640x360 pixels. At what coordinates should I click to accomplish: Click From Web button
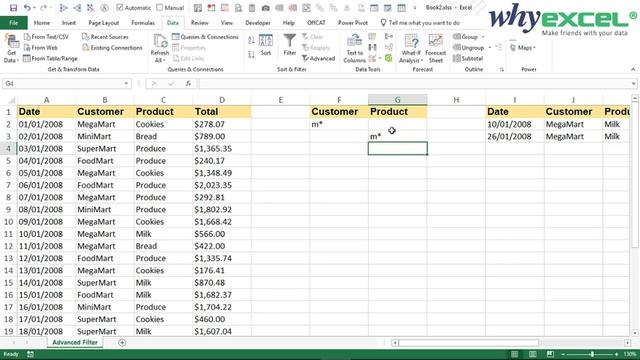41,48
